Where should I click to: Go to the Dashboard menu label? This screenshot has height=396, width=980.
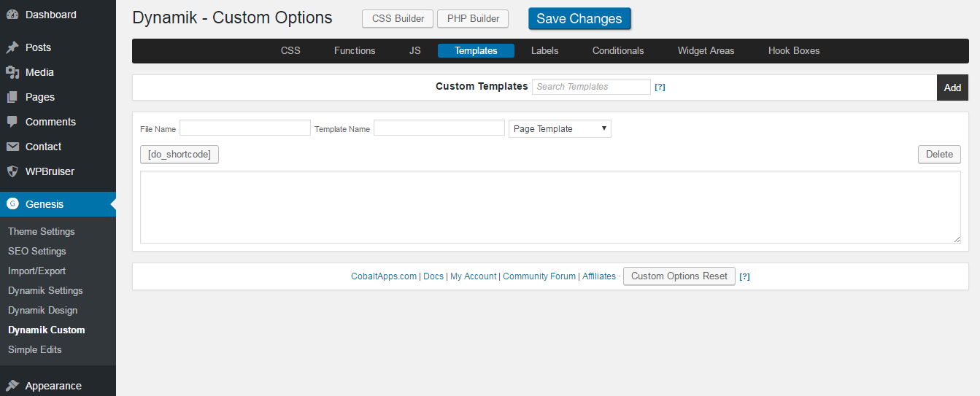[51, 15]
